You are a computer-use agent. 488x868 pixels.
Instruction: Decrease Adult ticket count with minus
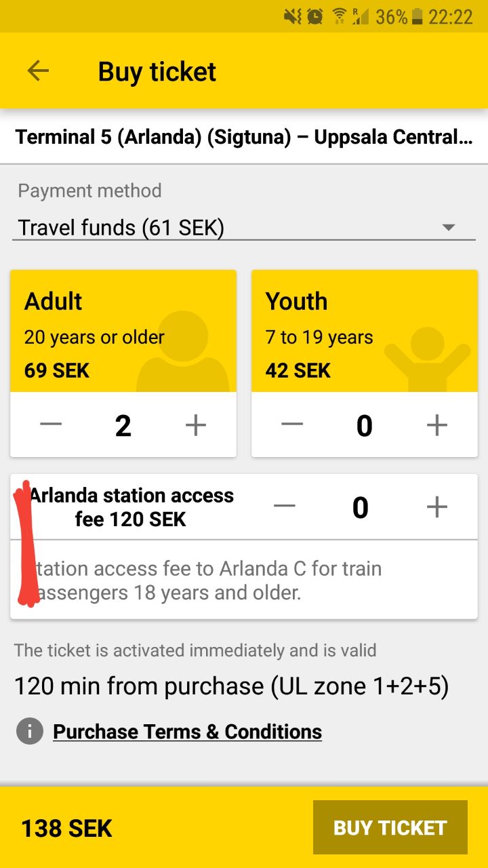51,425
